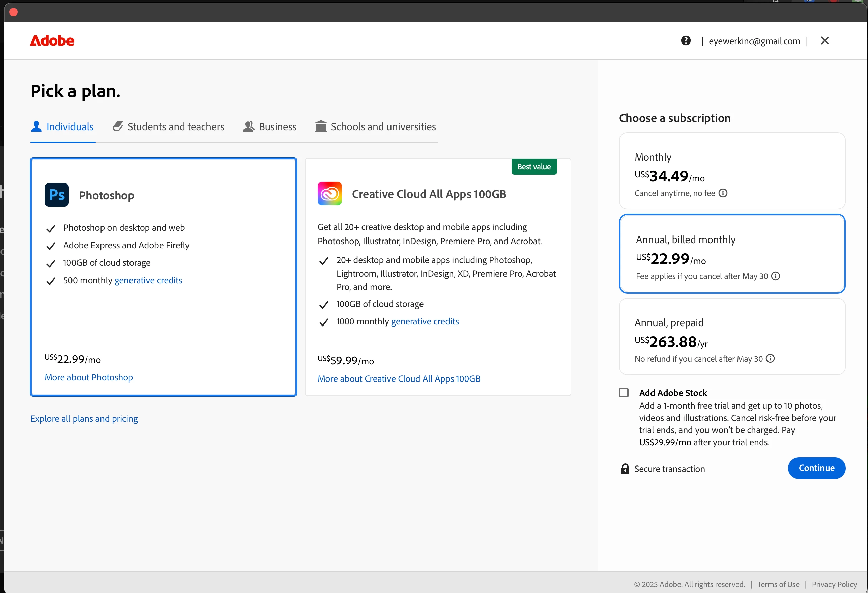Open the Privacy Policy footer link
This screenshot has height=593, width=868.
pyautogui.click(x=834, y=584)
